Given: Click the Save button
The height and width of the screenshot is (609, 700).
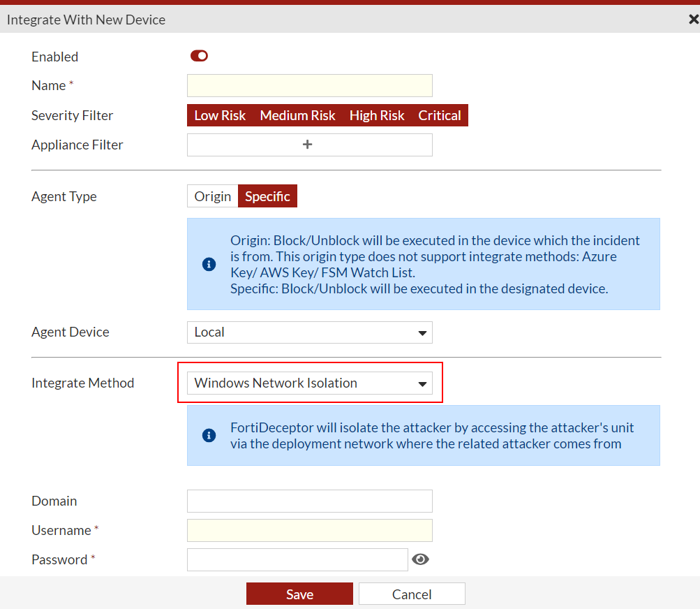Looking at the screenshot, I should pos(299,593).
